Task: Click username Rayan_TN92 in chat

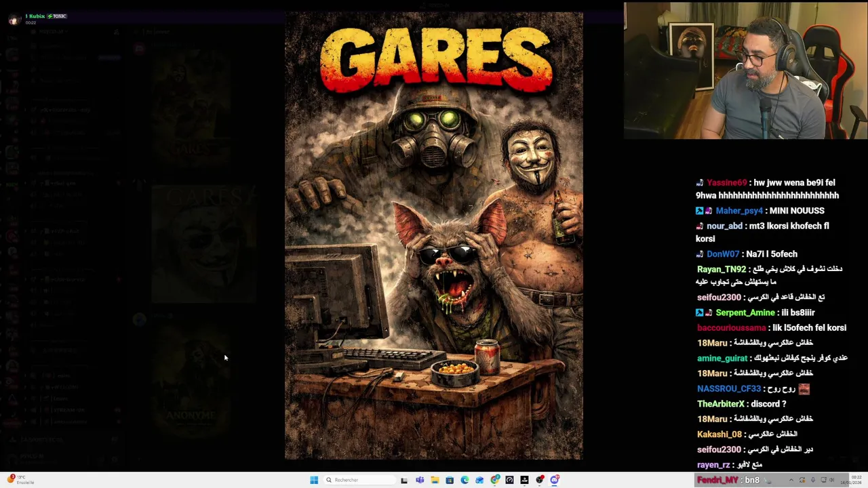Action: pos(721,269)
